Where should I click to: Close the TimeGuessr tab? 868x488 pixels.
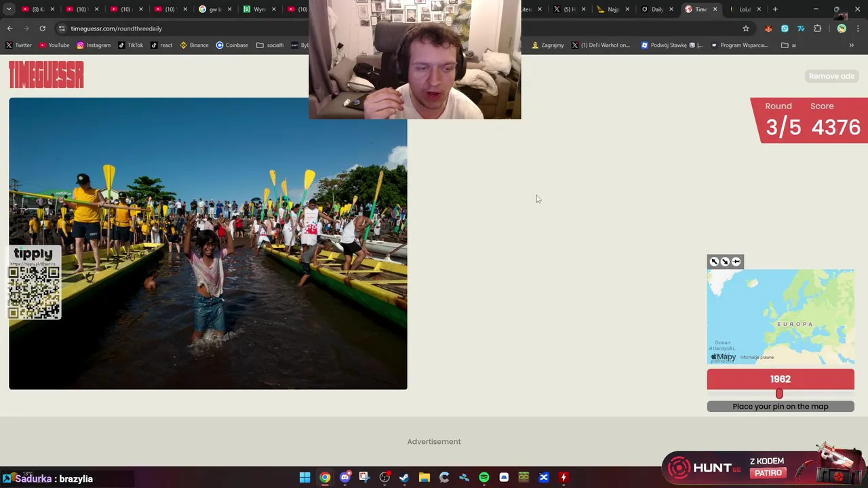(715, 9)
